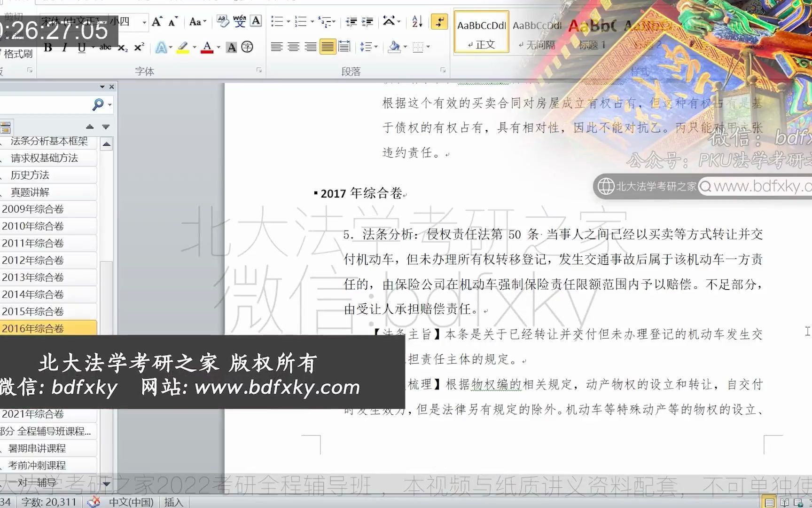Open phonetic guide (wén) tool
812x508 pixels.
(x=239, y=21)
